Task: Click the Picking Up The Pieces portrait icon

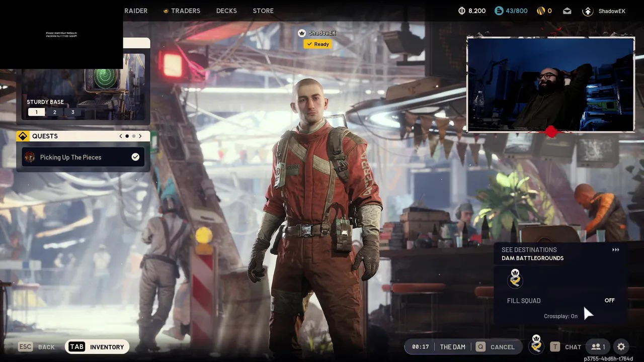Action: [x=30, y=157]
